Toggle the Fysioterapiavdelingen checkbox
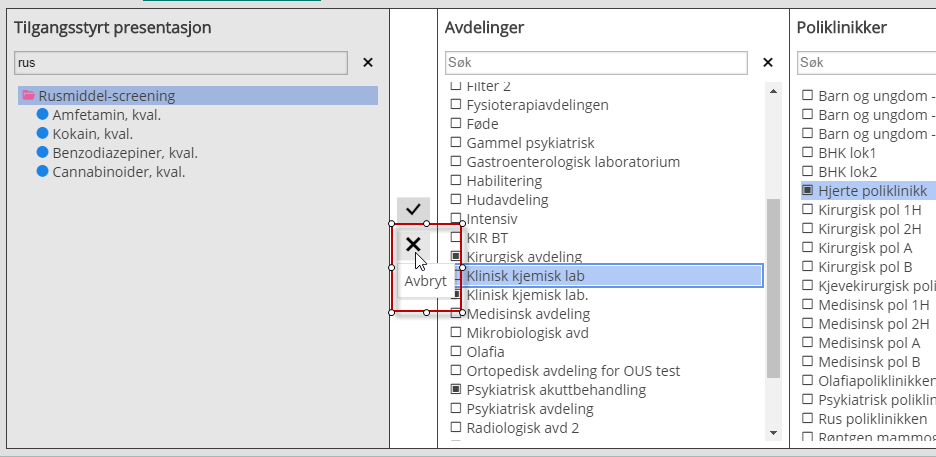This screenshot has height=457, width=936. click(456, 105)
